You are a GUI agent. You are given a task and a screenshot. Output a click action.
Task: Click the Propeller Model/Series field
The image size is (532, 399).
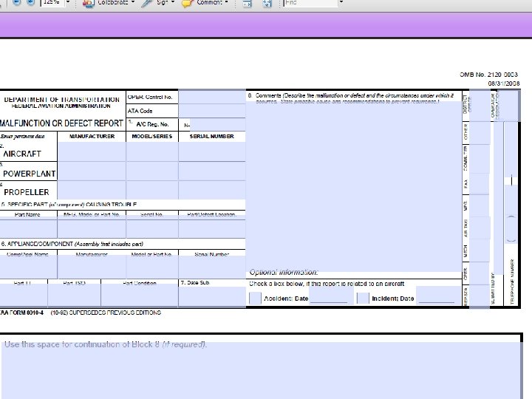[152, 190]
